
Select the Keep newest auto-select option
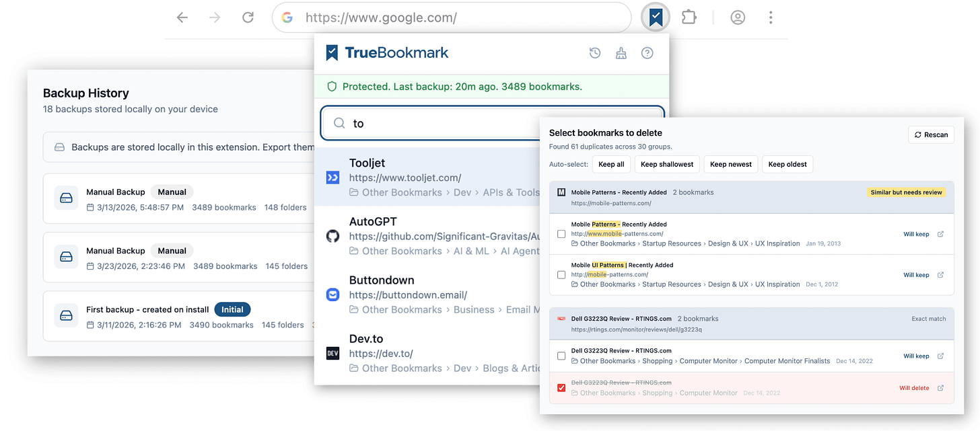point(730,163)
